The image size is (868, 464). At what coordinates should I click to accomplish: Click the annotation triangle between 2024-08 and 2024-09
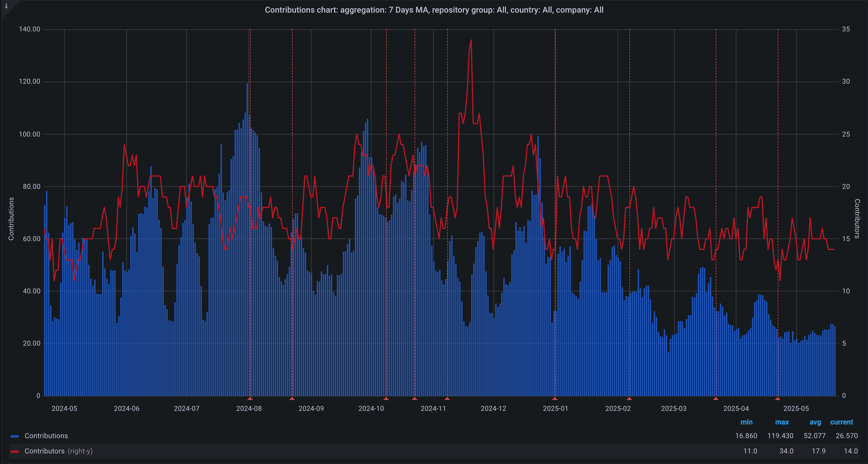(292, 398)
